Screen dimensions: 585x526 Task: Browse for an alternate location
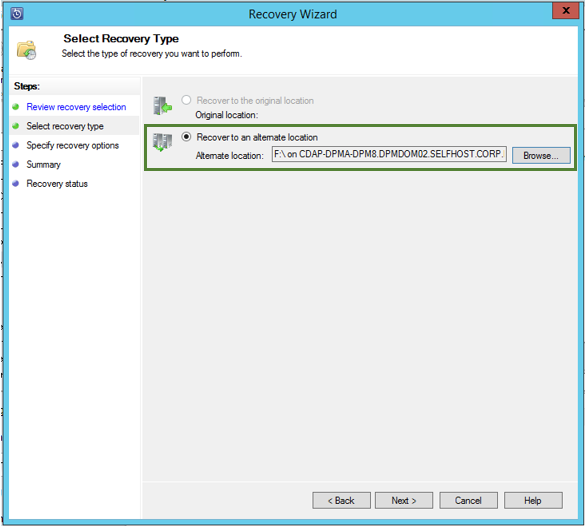point(541,155)
